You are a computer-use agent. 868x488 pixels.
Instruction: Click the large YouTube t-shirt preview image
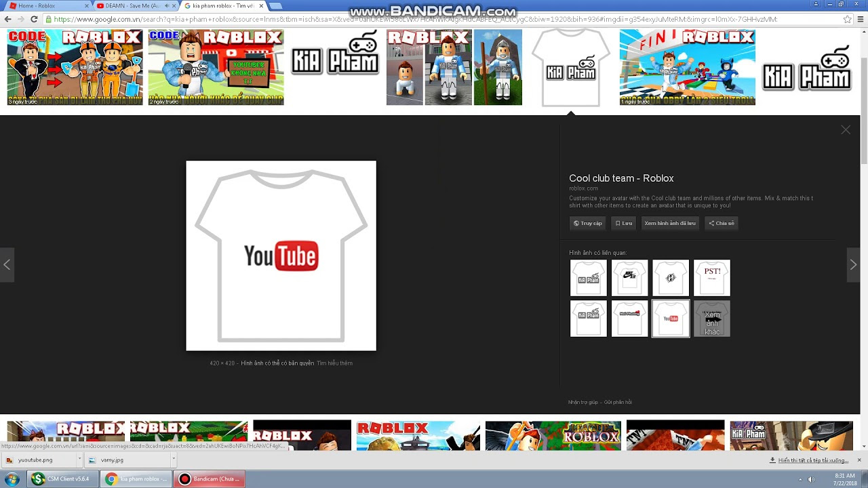[x=281, y=256]
